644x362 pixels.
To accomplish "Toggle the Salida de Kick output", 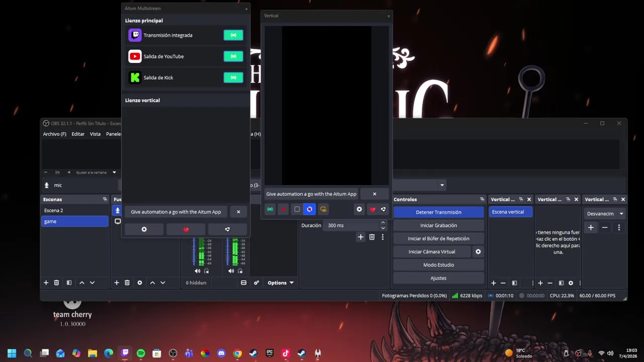I will 233,77.
